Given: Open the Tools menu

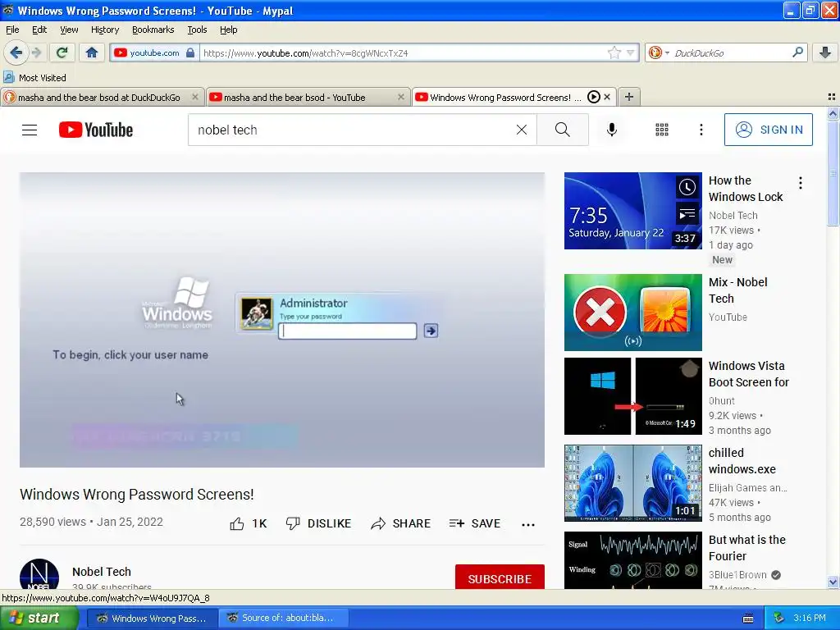Looking at the screenshot, I should point(197,30).
